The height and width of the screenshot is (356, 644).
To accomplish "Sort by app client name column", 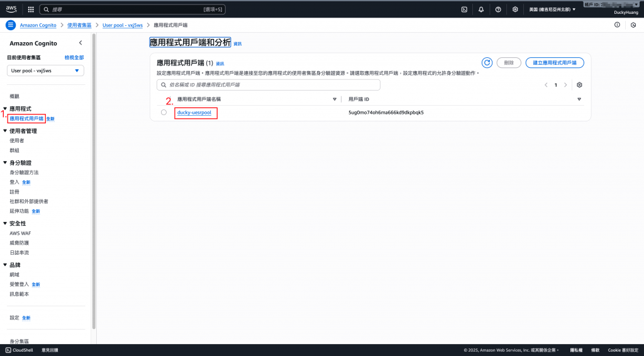I will [335, 99].
